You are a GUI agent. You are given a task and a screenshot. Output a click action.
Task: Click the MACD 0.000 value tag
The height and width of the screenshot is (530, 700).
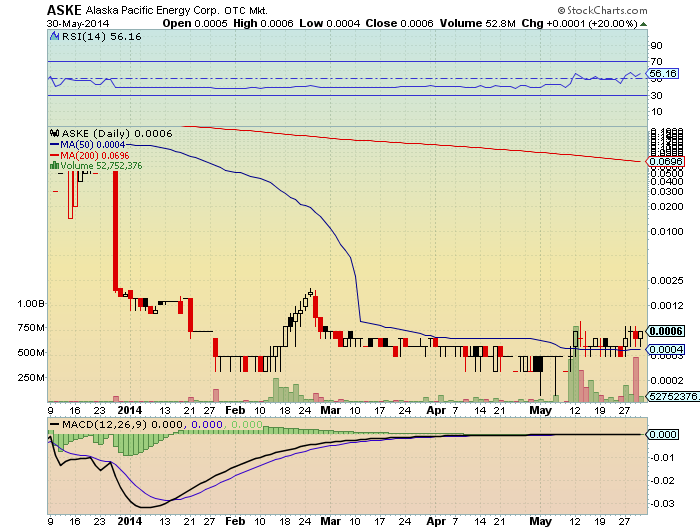click(662, 435)
